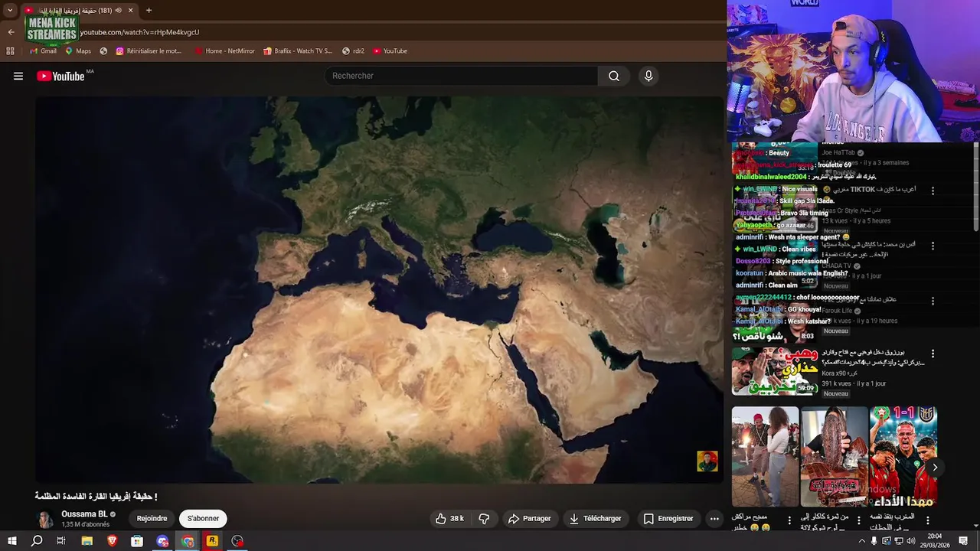Share the video using Partager
The width and height of the screenshot is (980, 551).
[x=530, y=518]
